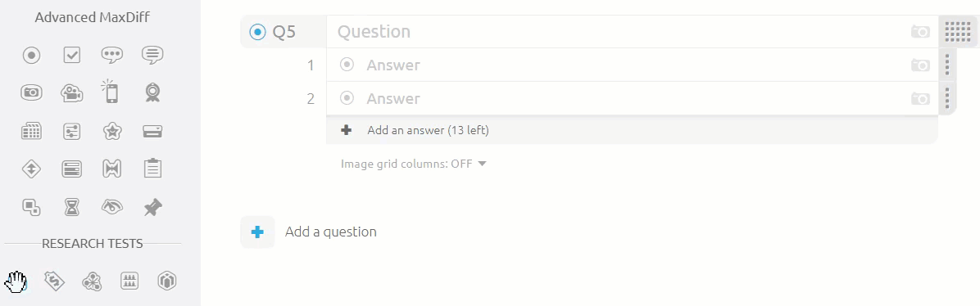Image resolution: width=980 pixels, height=306 pixels.
Task: Click Add an answer (13 left)
Action: [428, 131]
